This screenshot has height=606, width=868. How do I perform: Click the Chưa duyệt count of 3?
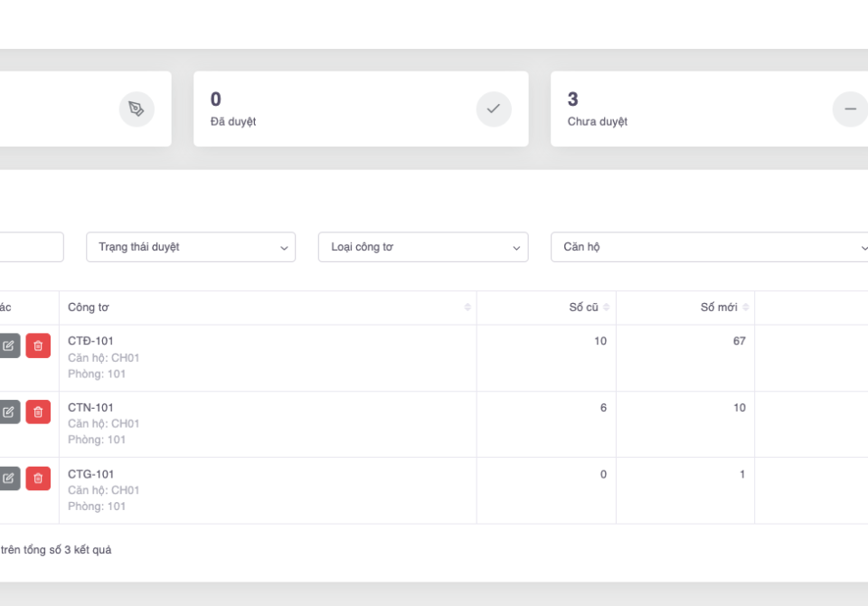point(572,99)
